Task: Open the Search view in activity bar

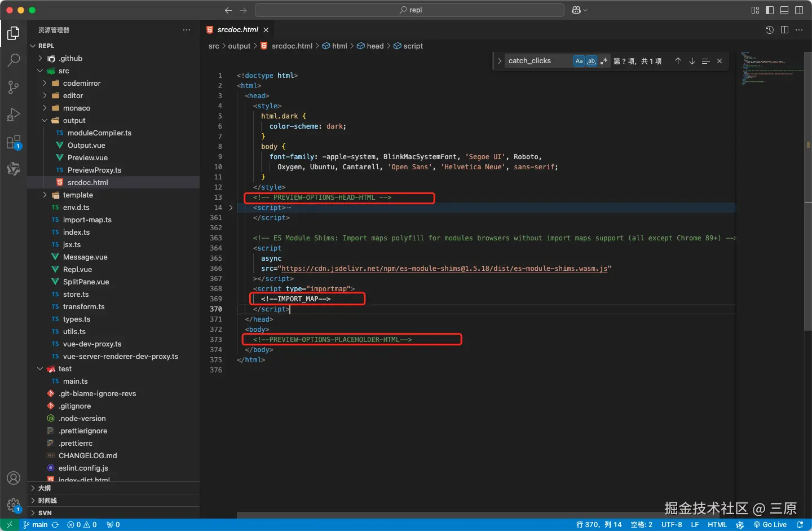Action: point(14,60)
